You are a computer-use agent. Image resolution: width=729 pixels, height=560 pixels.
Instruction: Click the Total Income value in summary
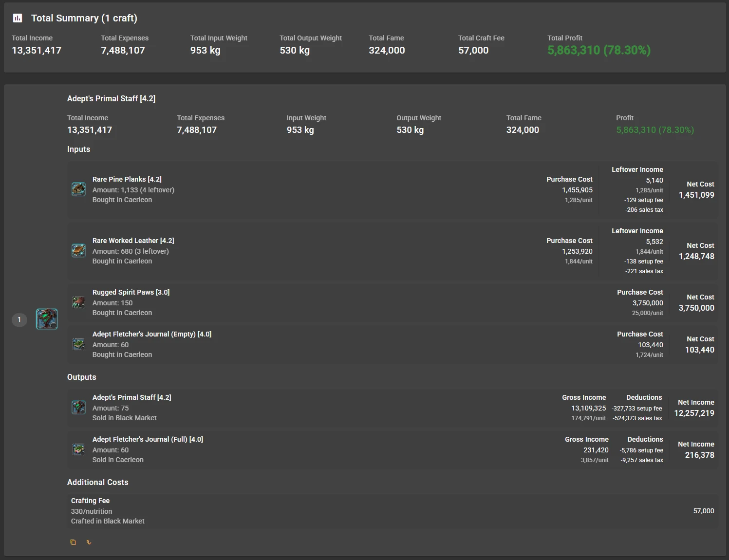pos(37,50)
